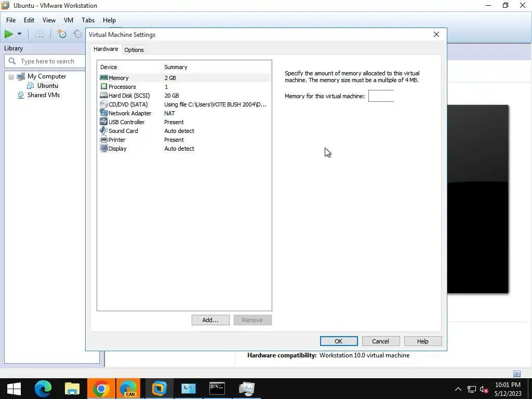The image size is (532, 399).
Task: Click the Cancel button
Action: pos(381,341)
